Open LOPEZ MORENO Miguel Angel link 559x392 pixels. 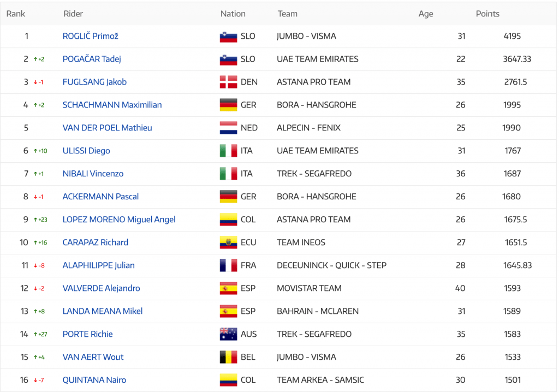click(x=118, y=219)
